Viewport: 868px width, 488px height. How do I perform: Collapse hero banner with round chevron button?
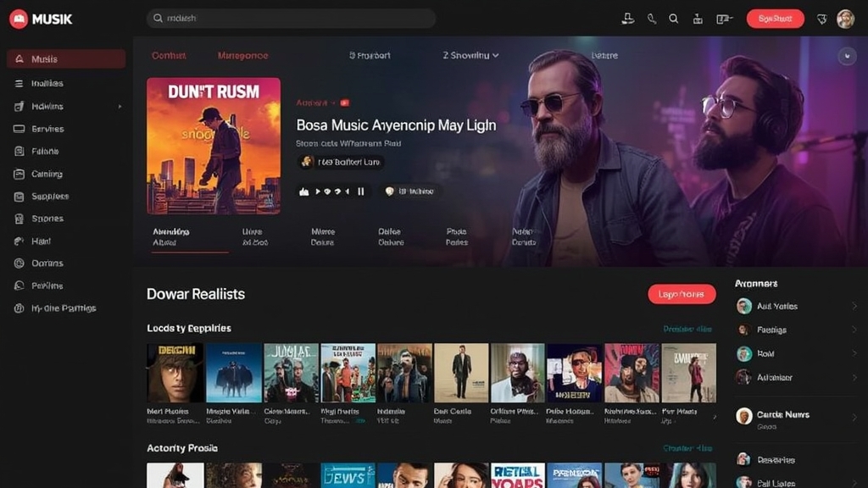tap(847, 56)
